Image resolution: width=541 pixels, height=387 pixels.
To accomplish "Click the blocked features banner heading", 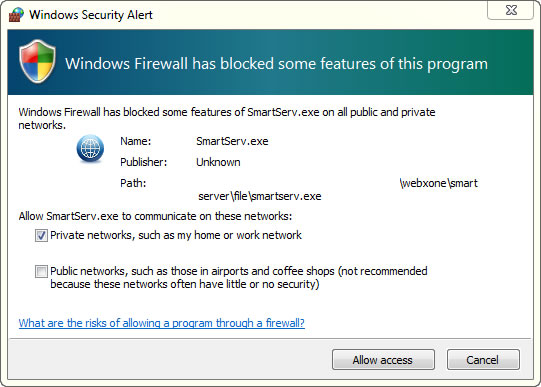I will (x=276, y=64).
